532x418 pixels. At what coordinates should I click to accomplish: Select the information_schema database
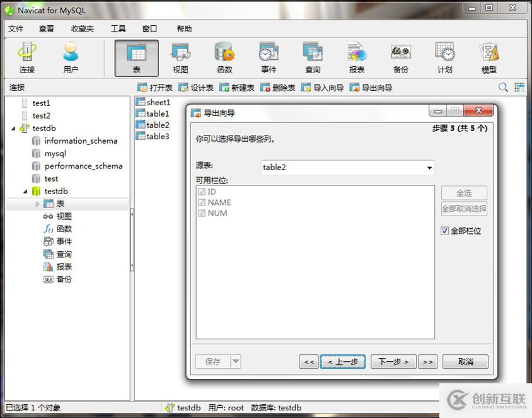point(75,141)
